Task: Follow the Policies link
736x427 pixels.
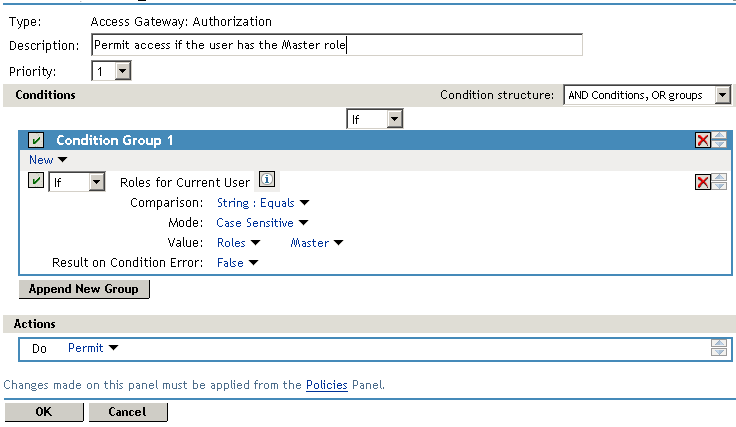Action: [327, 384]
